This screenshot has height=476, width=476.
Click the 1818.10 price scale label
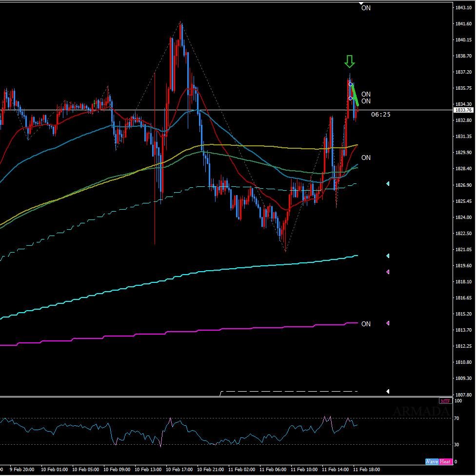(463, 281)
